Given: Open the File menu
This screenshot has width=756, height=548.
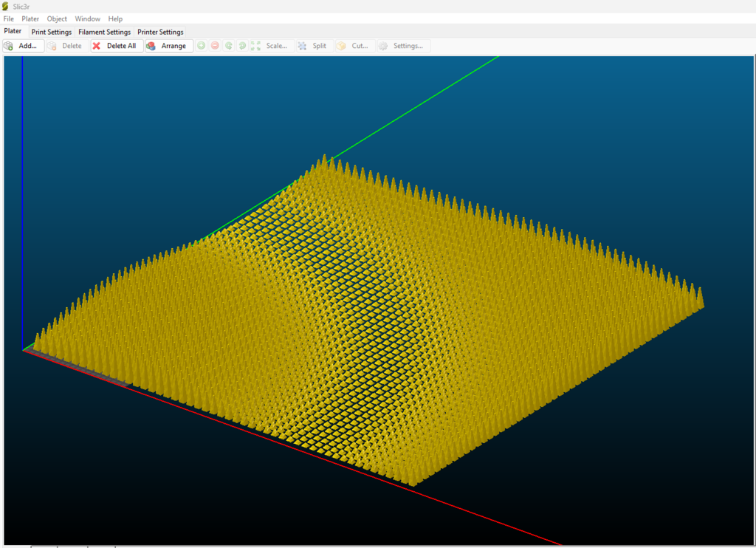Looking at the screenshot, I should pos(9,18).
